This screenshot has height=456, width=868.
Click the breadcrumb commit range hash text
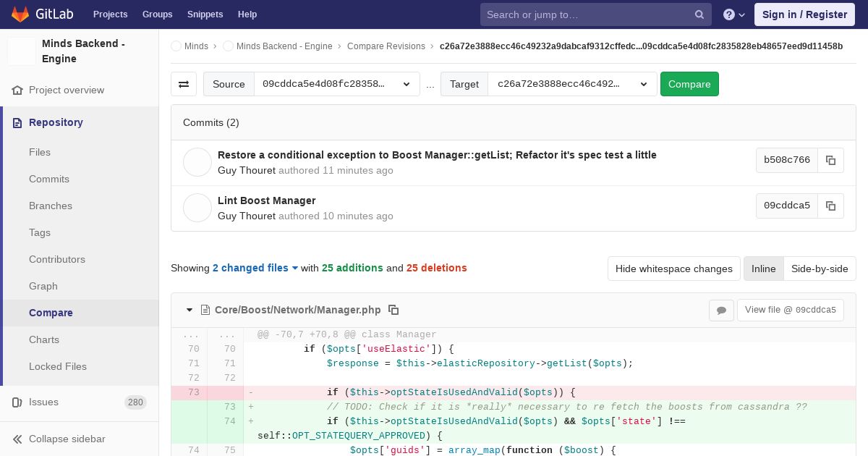pyautogui.click(x=641, y=46)
